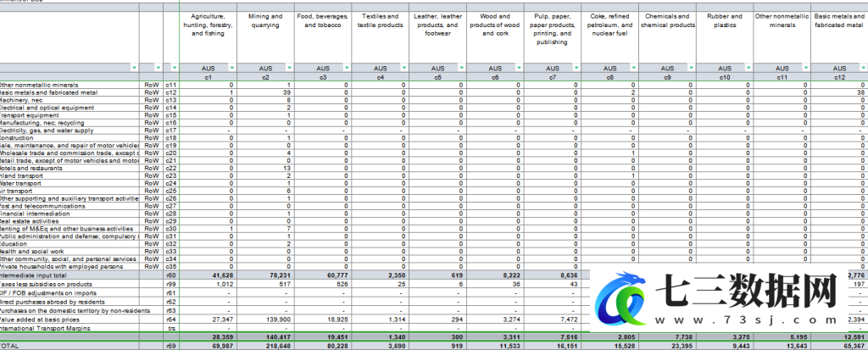Select column code cell 'c10'
Screen dimensions: 868x350
coord(725,77)
